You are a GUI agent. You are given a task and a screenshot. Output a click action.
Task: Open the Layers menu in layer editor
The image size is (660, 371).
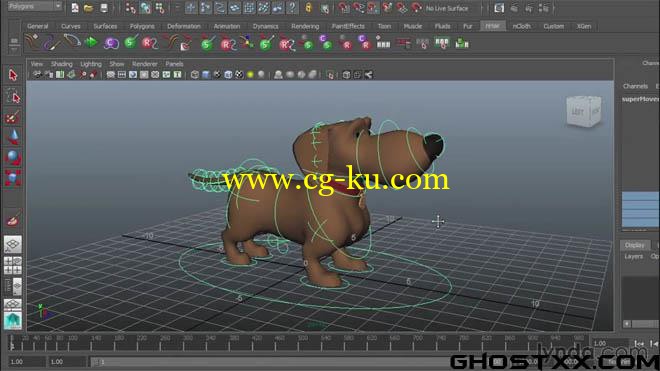pyautogui.click(x=633, y=256)
